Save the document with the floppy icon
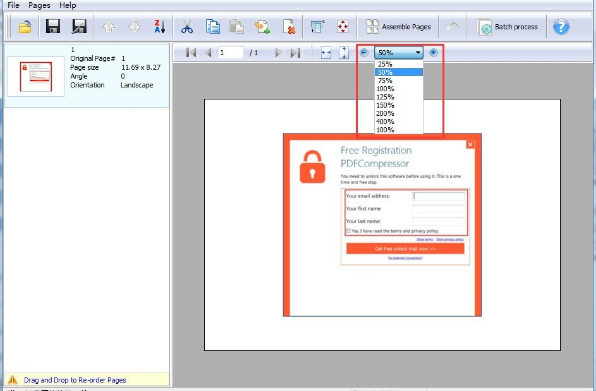 click(x=52, y=27)
